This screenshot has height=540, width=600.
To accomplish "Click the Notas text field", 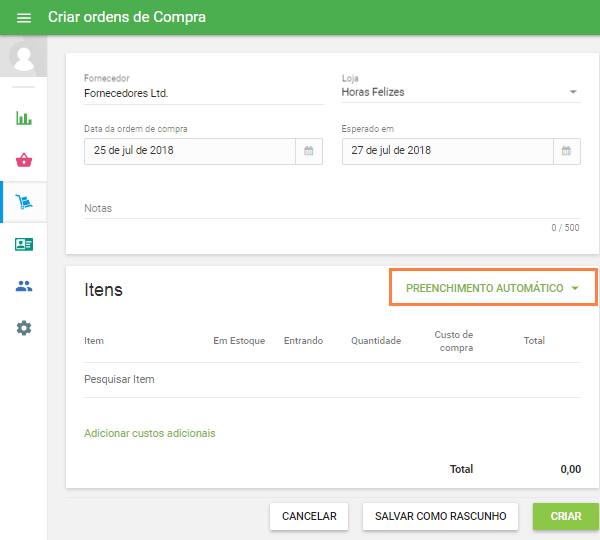I will coord(332,209).
